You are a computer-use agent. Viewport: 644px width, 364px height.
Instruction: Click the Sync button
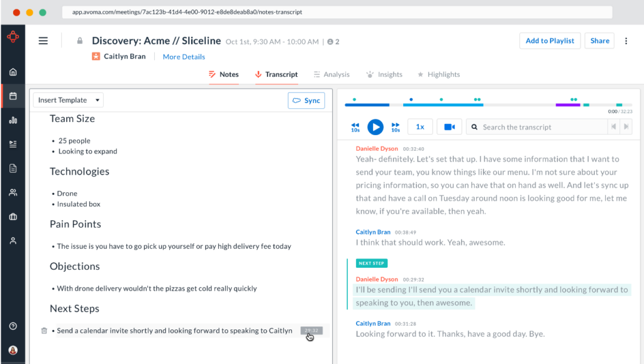(306, 101)
